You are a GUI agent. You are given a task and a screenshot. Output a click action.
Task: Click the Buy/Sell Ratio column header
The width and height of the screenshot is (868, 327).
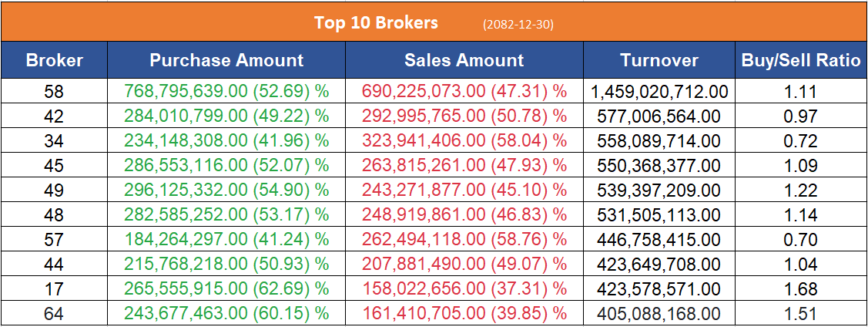(x=800, y=60)
